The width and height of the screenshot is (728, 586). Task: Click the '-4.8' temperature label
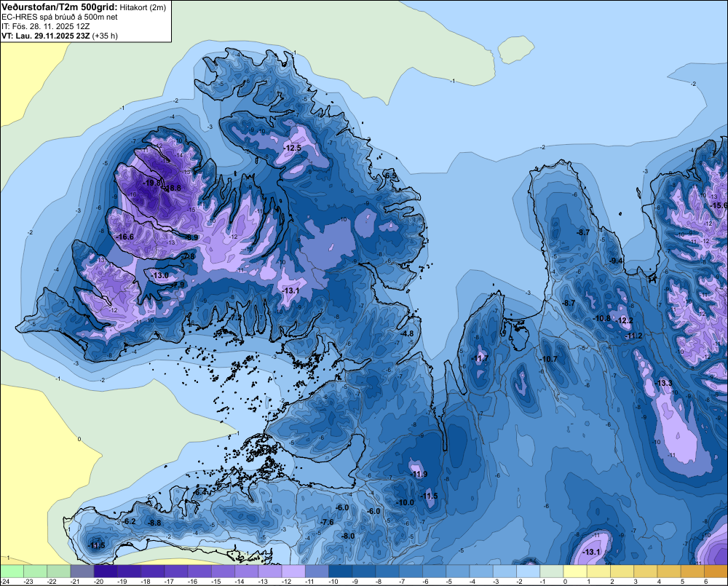[407, 334]
